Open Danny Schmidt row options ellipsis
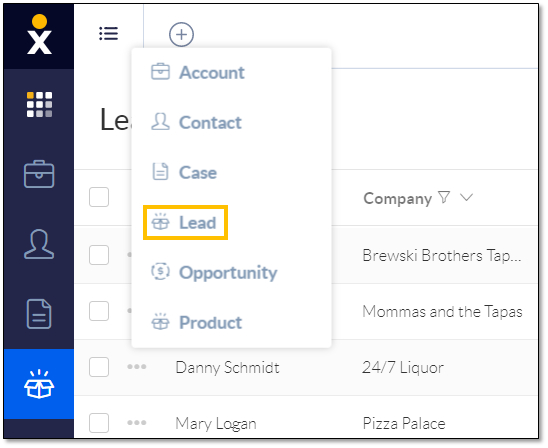This screenshot has width=548, height=448. click(137, 367)
